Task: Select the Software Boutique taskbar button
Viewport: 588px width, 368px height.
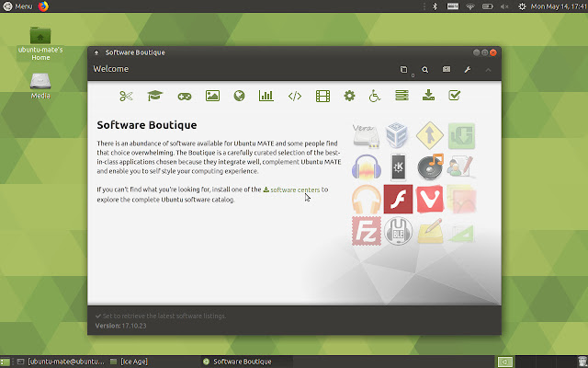Action: coord(247,362)
